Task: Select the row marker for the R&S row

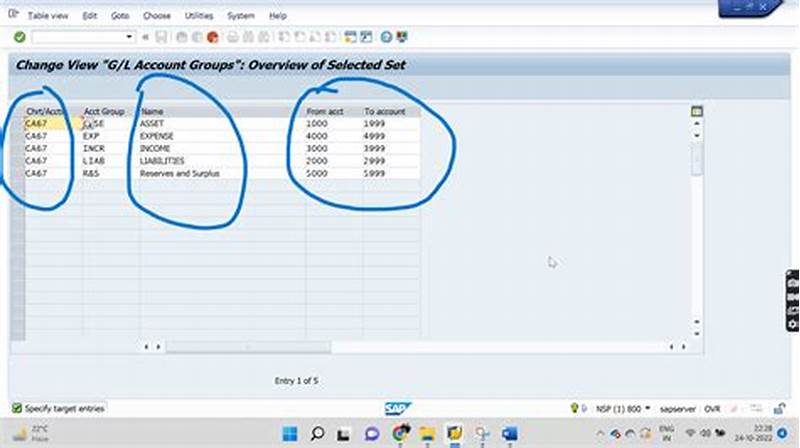Action: (18, 173)
